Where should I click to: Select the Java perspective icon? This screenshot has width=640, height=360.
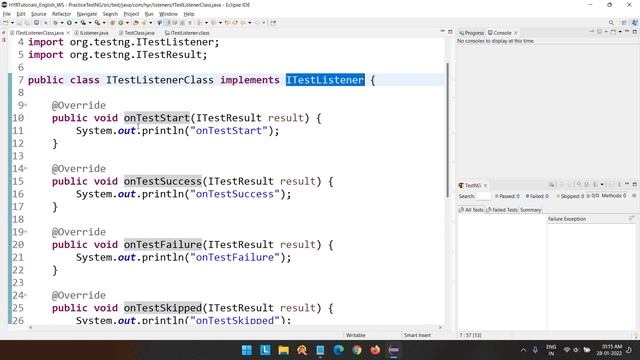pos(635,22)
